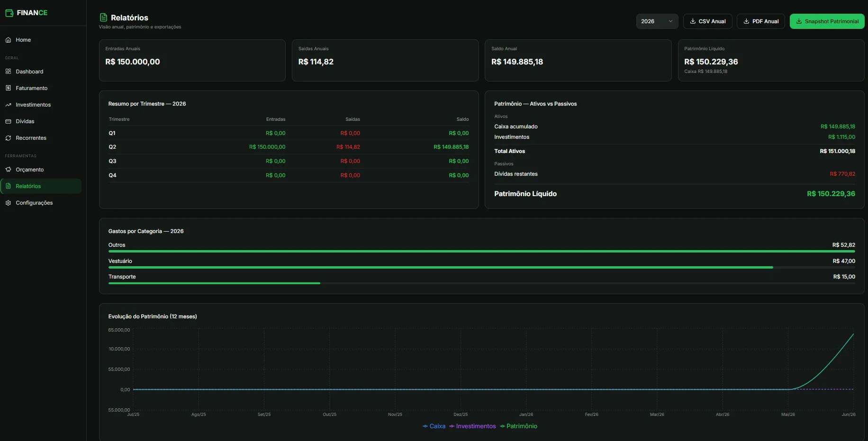Click the Vestuário spending progress bar
The image size is (868, 441).
coord(481,268)
